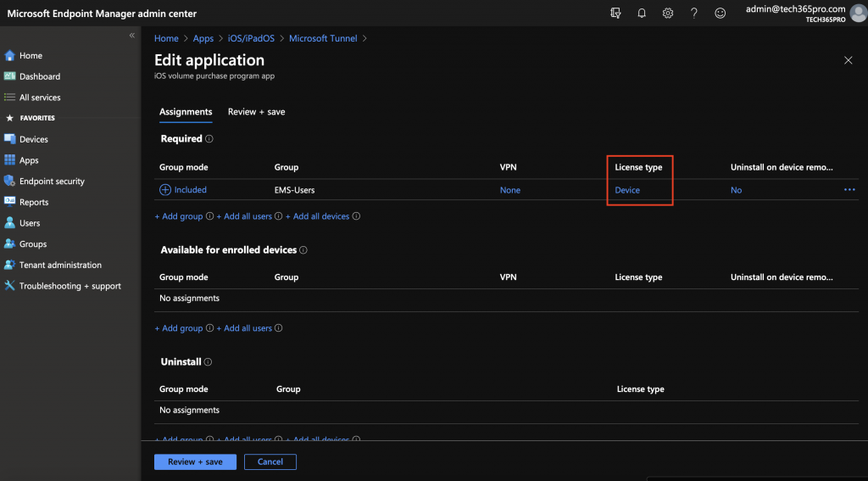This screenshot has width=868, height=481.
Task: Collapse the left sidebar with chevrons
Action: pyautogui.click(x=132, y=35)
